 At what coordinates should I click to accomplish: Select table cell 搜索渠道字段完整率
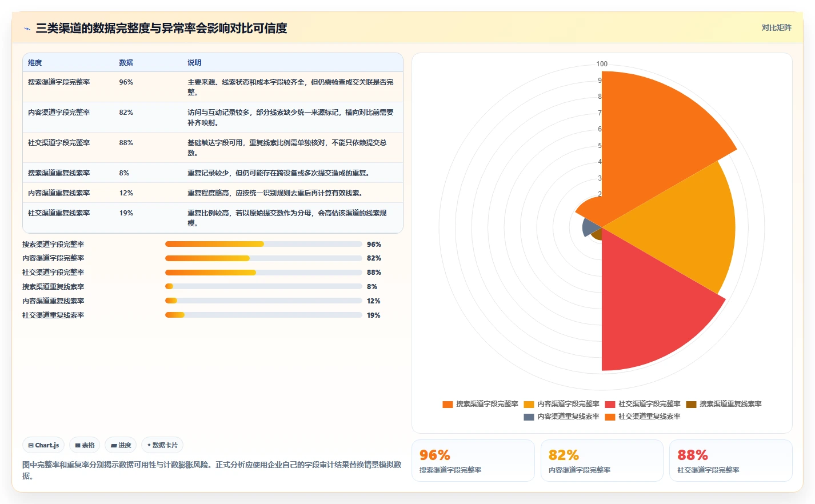click(x=59, y=82)
